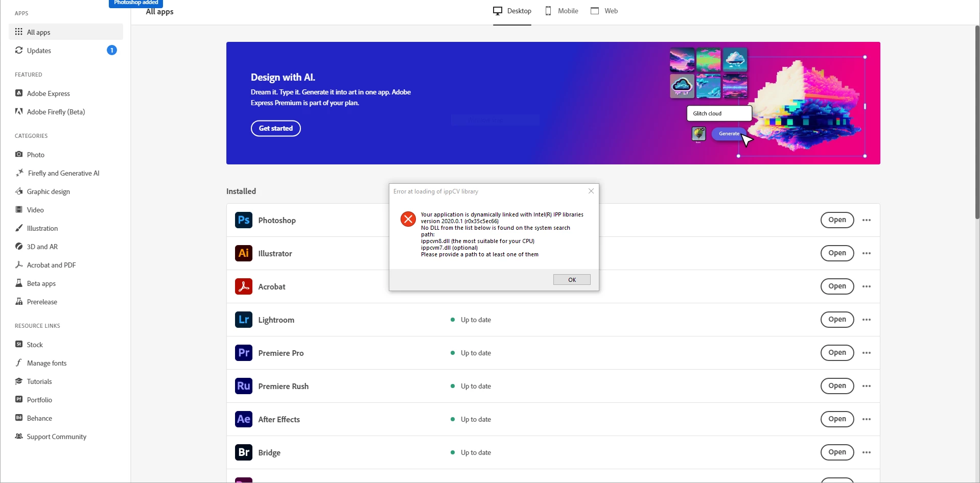Click the Acrobat and PDF icon
The height and width of the screenshot is (483, 980).
pyautogui.click(x=19, y=264)
